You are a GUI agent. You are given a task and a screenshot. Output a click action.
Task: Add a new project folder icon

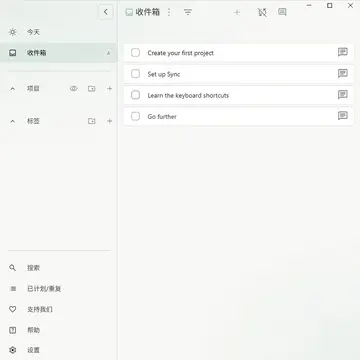pyautogui.click(x=92, y=89)
